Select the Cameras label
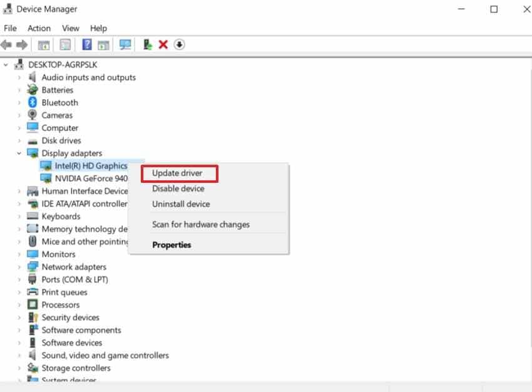532x392 pixels. click(x=57, y=115)
